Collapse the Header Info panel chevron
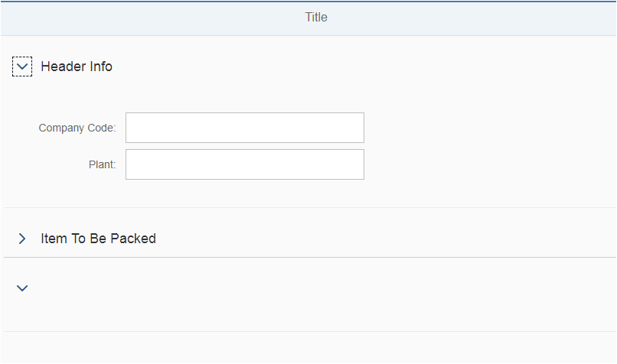Screen dimensions: 617x364 [22, 67]
